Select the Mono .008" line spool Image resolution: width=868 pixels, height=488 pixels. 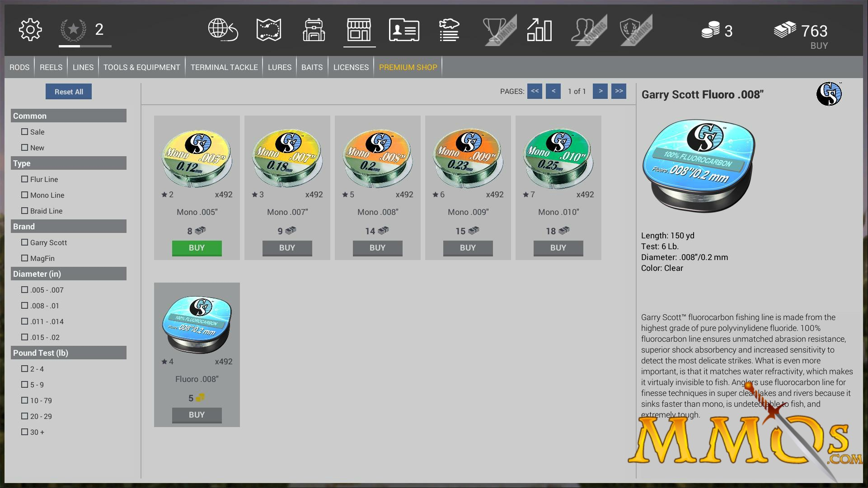378,159
